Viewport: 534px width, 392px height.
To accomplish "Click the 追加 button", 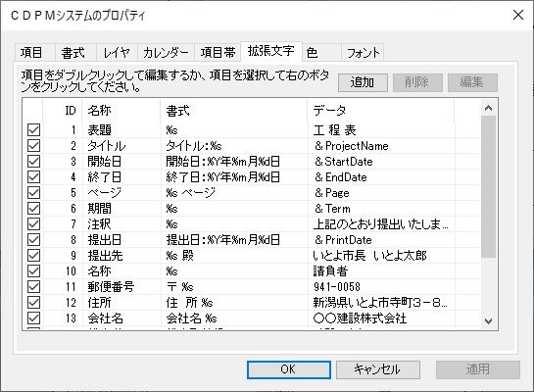I will (363, 82).
